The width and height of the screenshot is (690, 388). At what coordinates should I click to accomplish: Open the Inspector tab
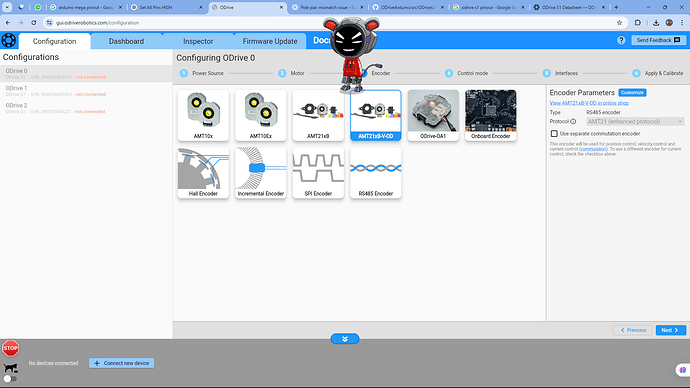(198, 41)
